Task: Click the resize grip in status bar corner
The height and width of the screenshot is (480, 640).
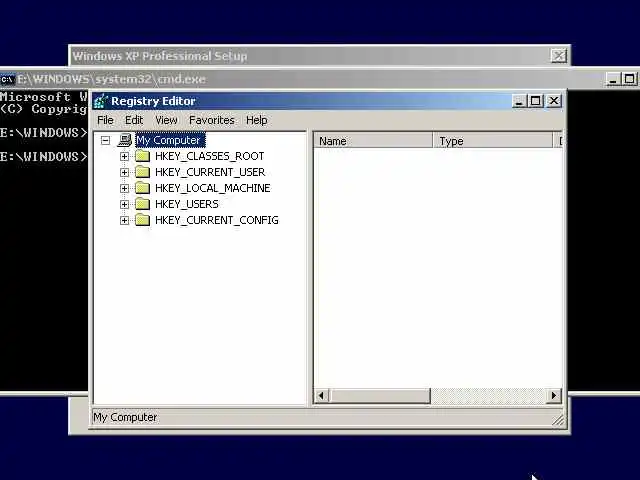Action: coord(558,420)
